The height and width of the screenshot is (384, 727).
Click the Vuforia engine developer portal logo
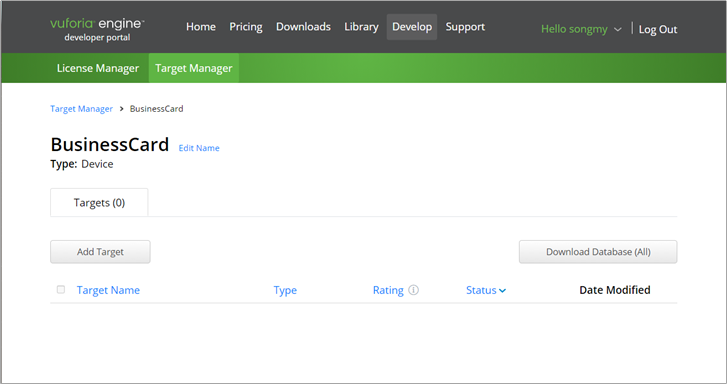pos(97,30)
